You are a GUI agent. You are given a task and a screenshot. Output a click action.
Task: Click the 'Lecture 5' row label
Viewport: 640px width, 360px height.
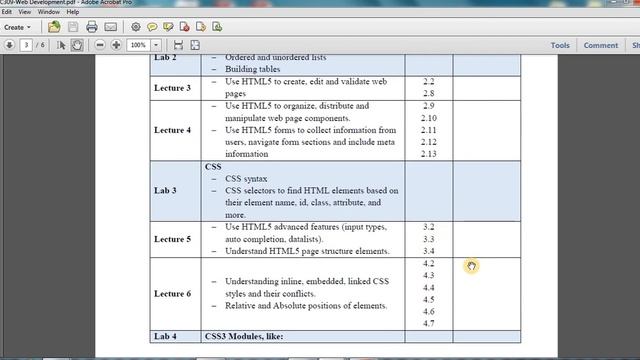172,239
